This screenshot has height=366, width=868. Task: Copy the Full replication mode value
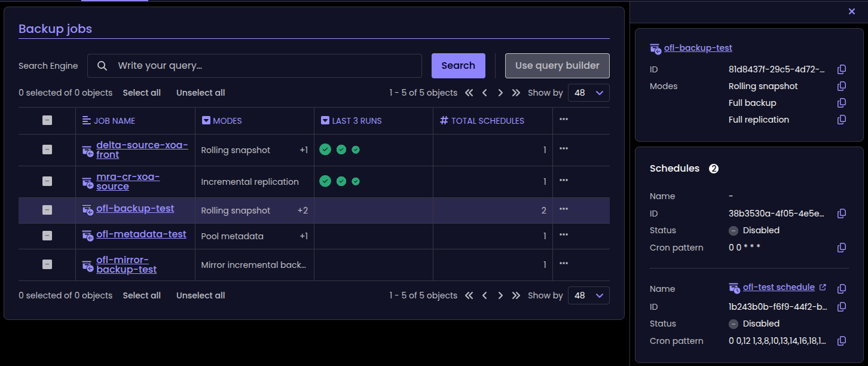842,120
